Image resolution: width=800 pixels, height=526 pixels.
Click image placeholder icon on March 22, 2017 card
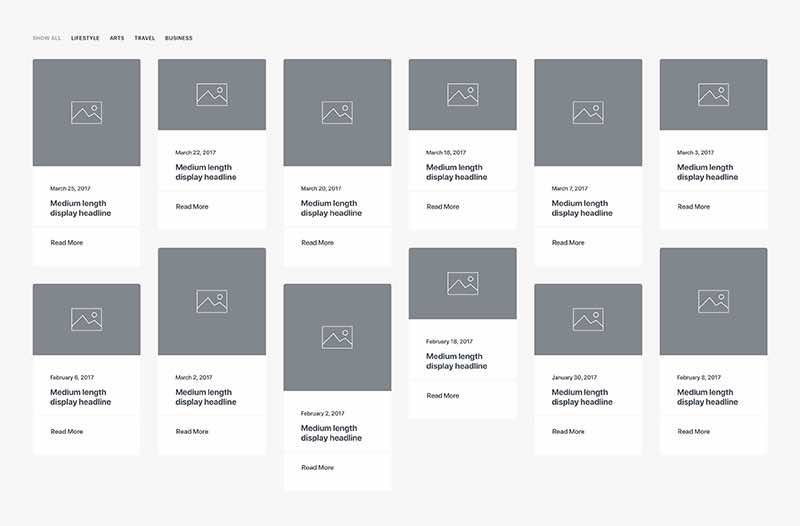coord(211,95)
